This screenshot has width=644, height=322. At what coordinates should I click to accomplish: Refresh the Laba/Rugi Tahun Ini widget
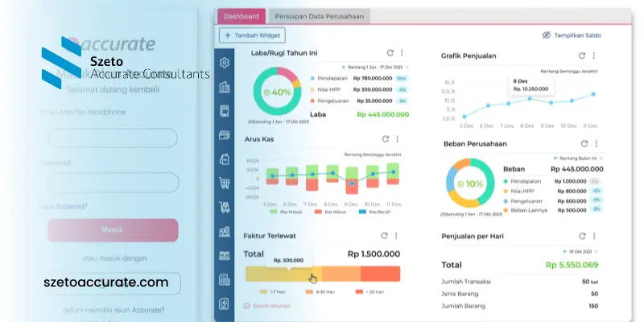[390, 52]
